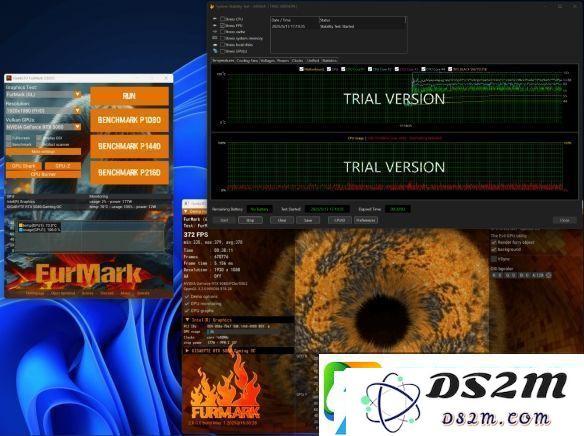Click the FurMark demo window title bar icon
This screenshot has width=584, height=436.
pyautogui.click(x=187, y=204)
